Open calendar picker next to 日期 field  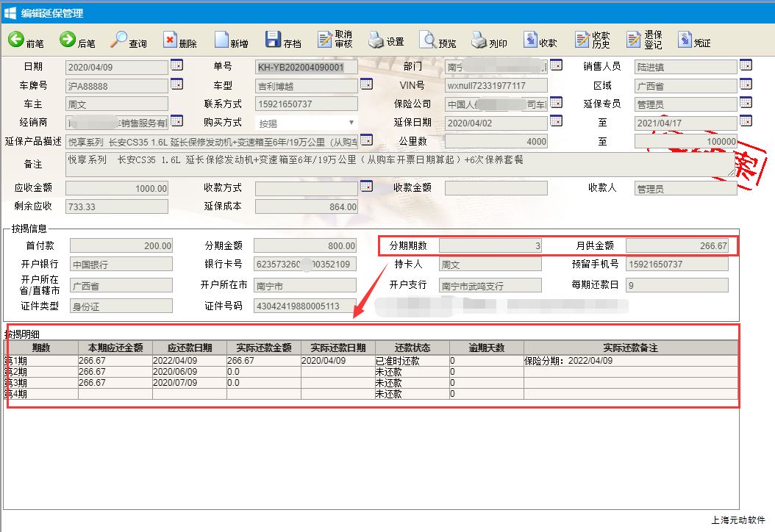(176, 65)
